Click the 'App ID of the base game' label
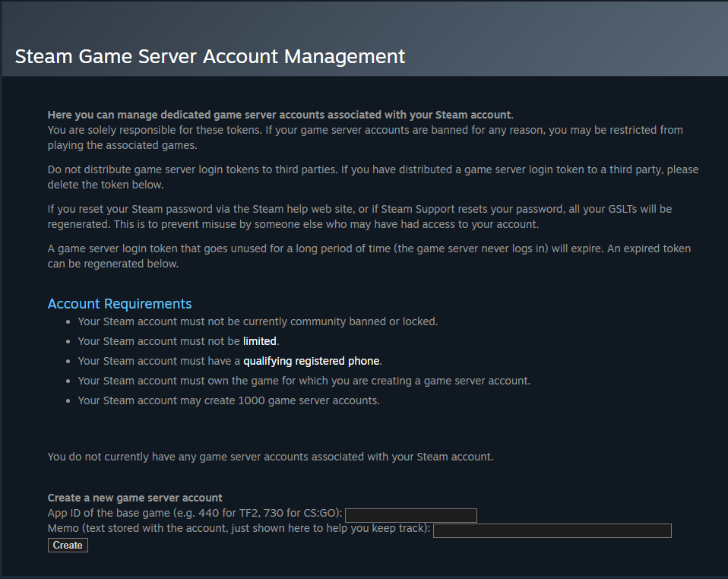The image size is (728, 579). (195, 513)
